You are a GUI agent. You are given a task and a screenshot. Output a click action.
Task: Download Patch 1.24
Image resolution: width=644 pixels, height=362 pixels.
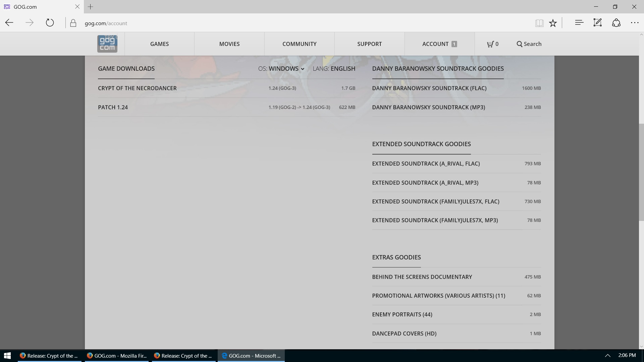(x=226, y=107)
